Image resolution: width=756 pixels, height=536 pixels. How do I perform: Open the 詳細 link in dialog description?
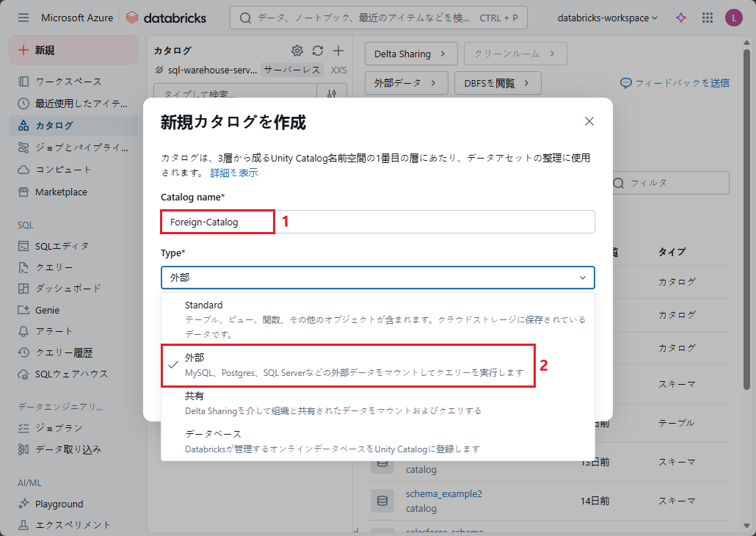coord(220,173)
